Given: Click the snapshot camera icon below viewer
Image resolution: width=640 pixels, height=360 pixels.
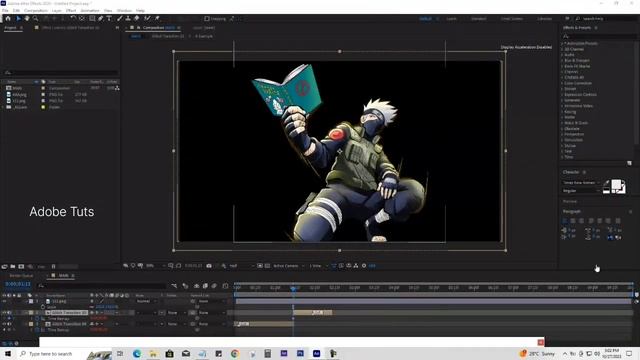Looking at the screenshot, I should point(209,266).
